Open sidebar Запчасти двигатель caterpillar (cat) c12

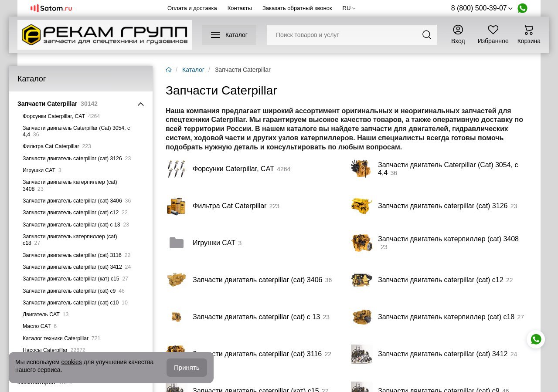pyautogui.click(x=71, y=213)
